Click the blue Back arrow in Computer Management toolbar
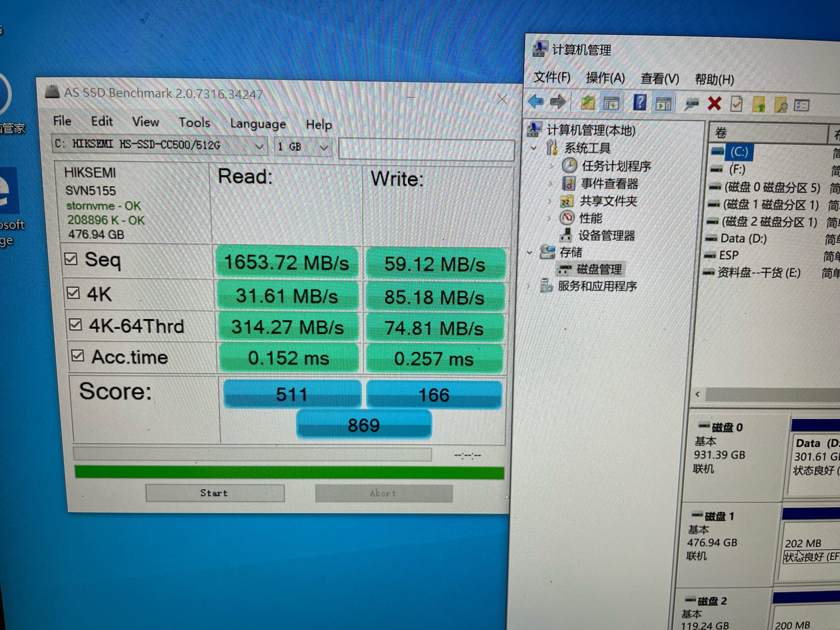840x630 pixels. pos(536,101)
